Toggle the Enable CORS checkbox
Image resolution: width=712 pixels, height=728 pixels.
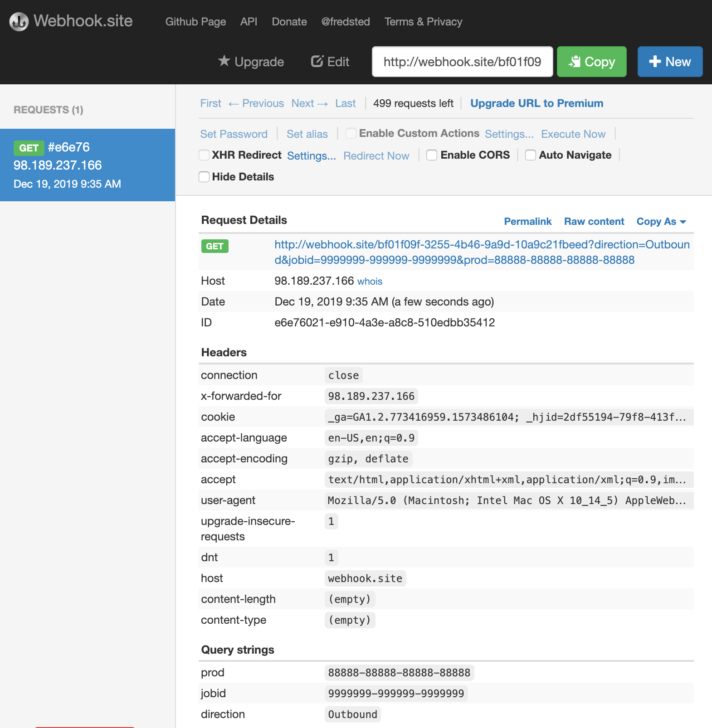point(432,155)
